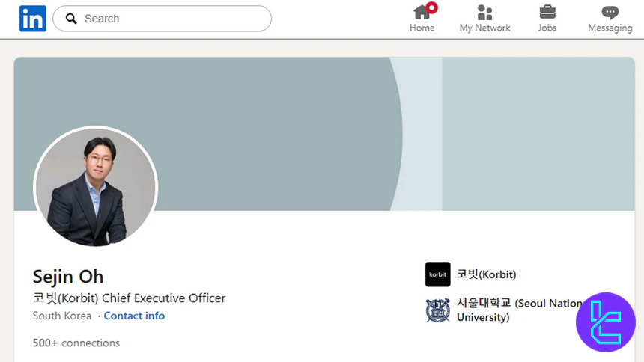644x362 pixels.
Task: Open the My Network people icon
Action: pyautogui.click(x=484, y=13)
